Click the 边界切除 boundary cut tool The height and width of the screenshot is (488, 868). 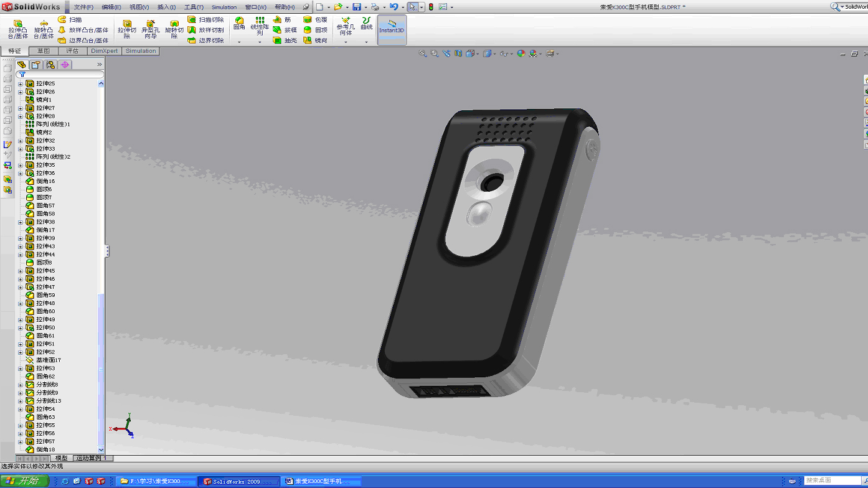click(x=205, y=40)
